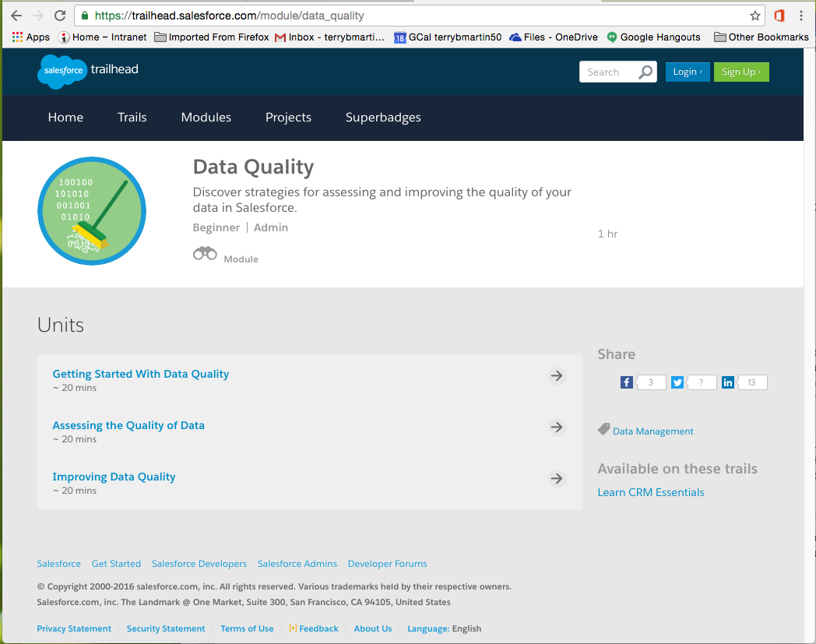Open the Learn CRM Essentials trail link
Image resolution: width=816 pixels, height=644 pixels.
point(650,492)
